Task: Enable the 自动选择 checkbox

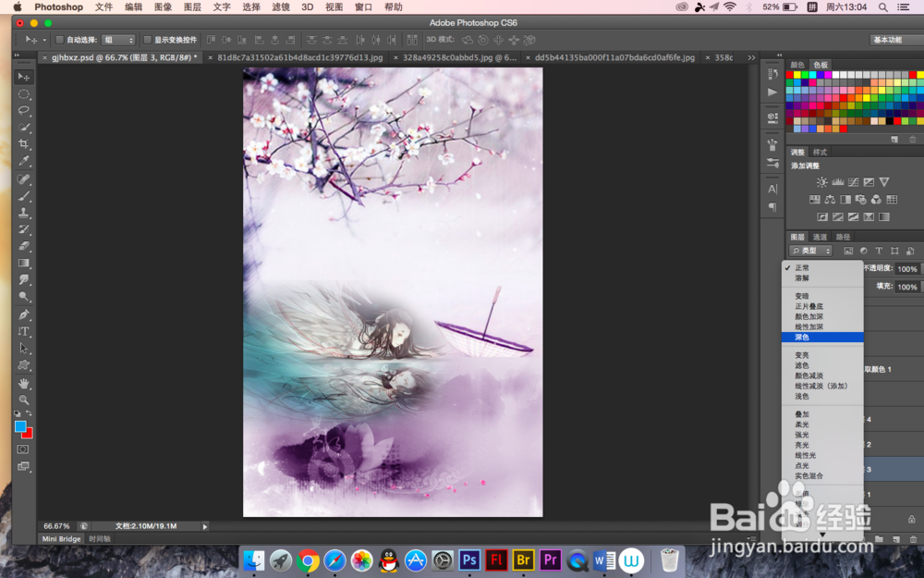Action: (59, 40)
